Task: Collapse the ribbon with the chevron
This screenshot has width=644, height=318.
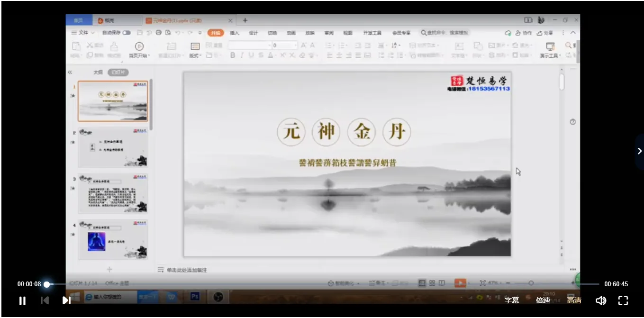Action: point(573,33)
